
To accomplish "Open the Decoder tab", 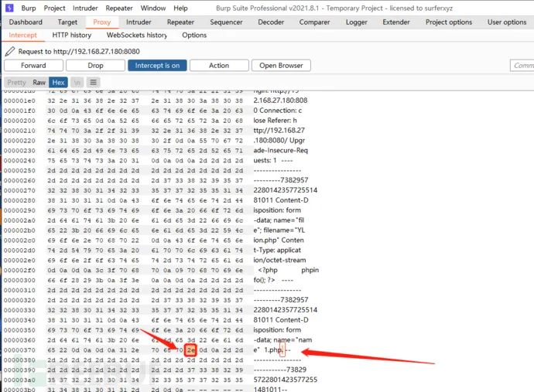I will point(271,22).
